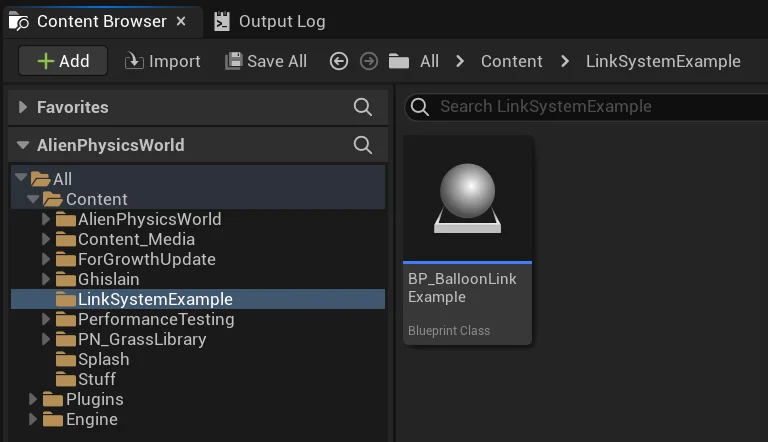Viewport: 768px width, 442px height.
Task: Close the Content Browser tab
Action: (x=180, y=21)
